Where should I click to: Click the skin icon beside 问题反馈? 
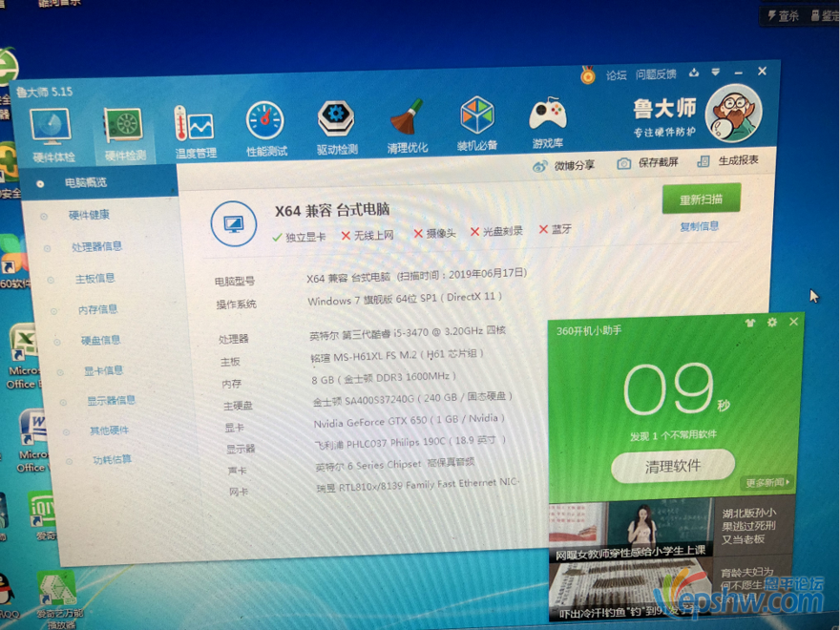tap(694, 73)
